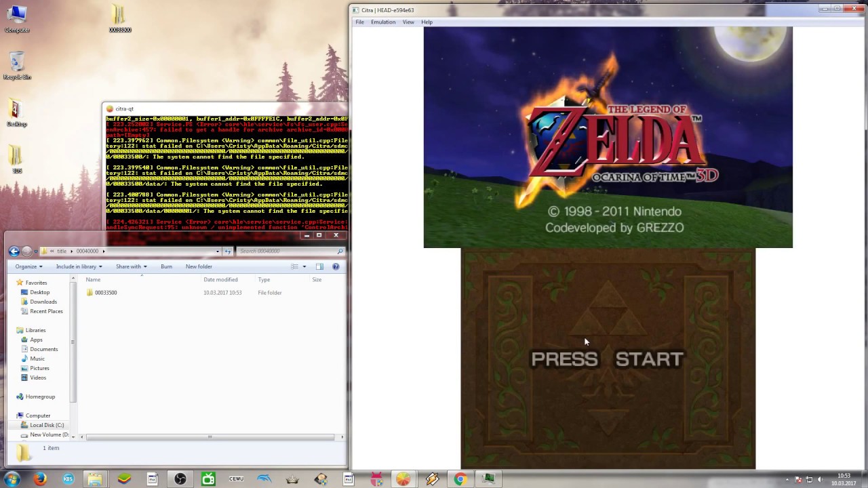Open the crown icon app on taskbar

coord(292,479)
